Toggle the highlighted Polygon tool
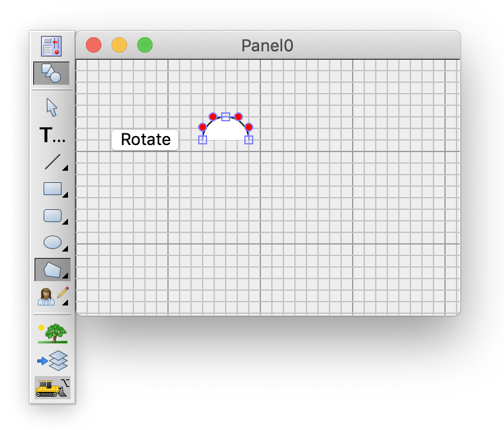 click(x=52, y=270)
